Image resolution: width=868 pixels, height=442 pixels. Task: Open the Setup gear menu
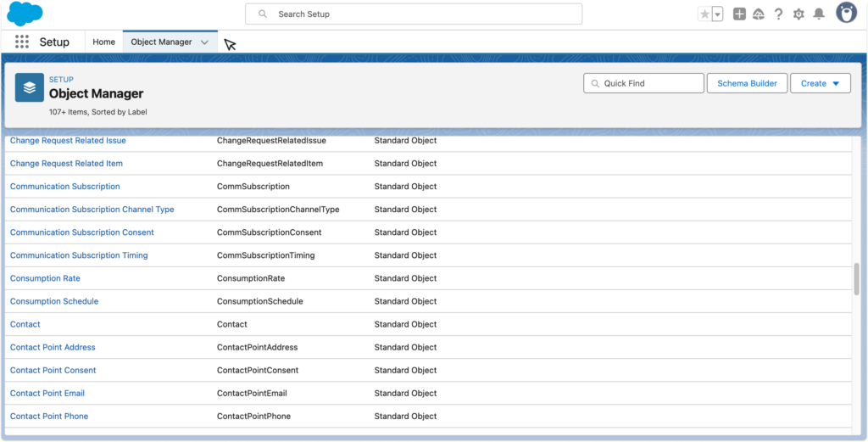click(798, 14)
